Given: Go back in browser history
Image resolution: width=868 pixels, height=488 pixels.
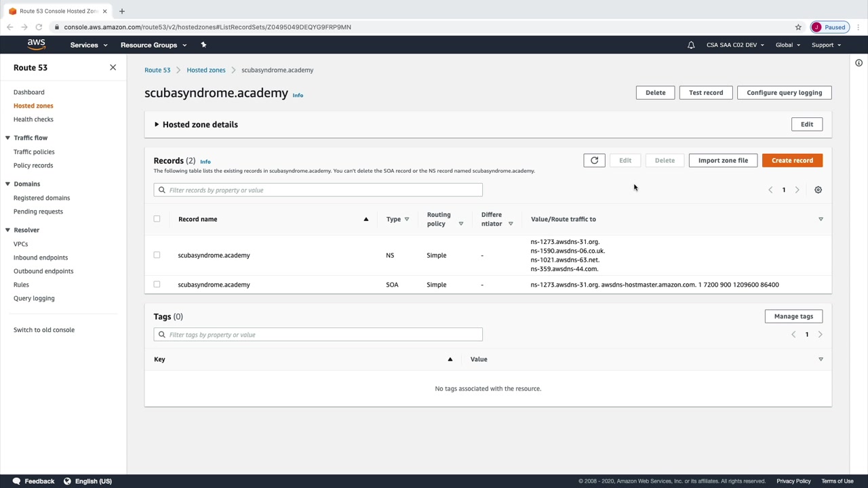Looking at the screenshot, I should pos(9,27).
